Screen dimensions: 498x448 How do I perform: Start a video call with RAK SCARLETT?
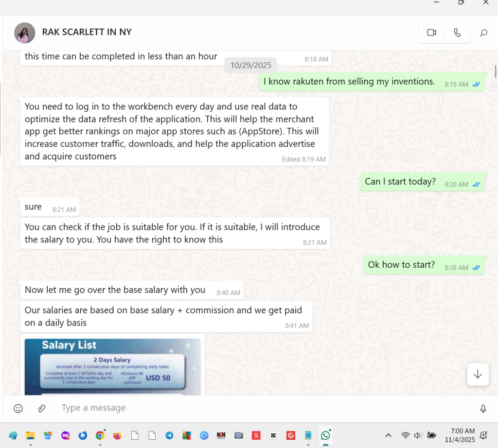click(x=431, y=33)
